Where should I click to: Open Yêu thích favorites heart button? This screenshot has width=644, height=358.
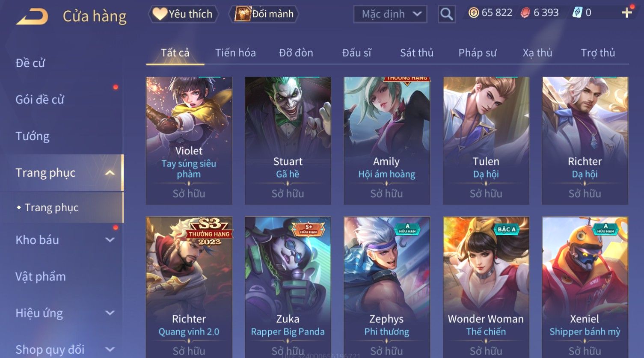click(x=183, y=14)
